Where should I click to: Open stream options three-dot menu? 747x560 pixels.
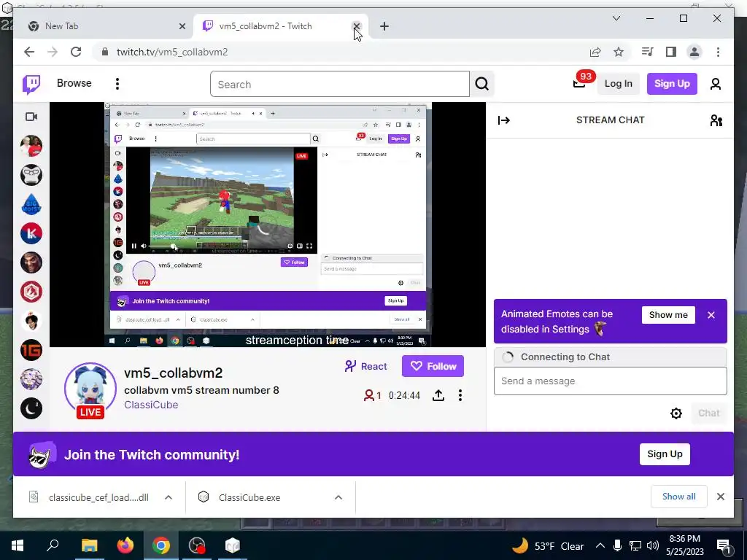click(x=460, y=395)
